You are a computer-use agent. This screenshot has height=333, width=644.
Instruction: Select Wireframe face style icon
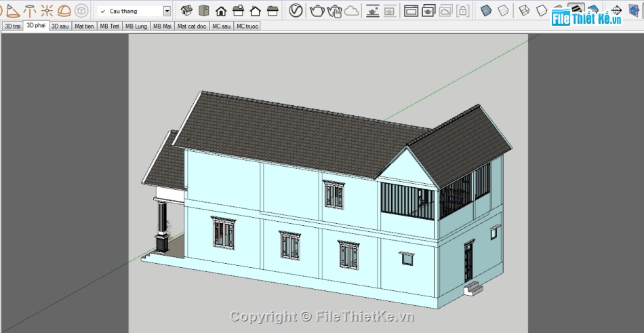(524, 10)
